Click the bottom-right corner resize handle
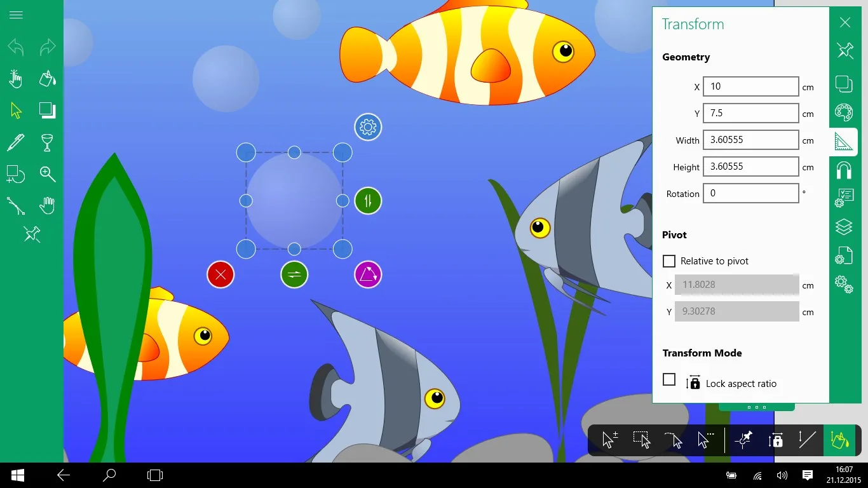The height and width of the screenshot is (488, 868). click(x=342, y=249)
